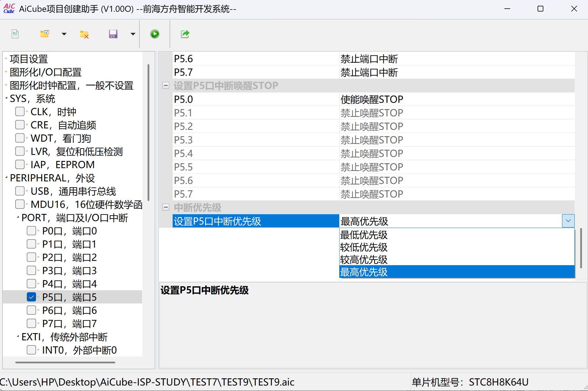The width and height of the screenshot is (588, 391).
Task: Open the arrow next to open folder
Action: point(64,34)
